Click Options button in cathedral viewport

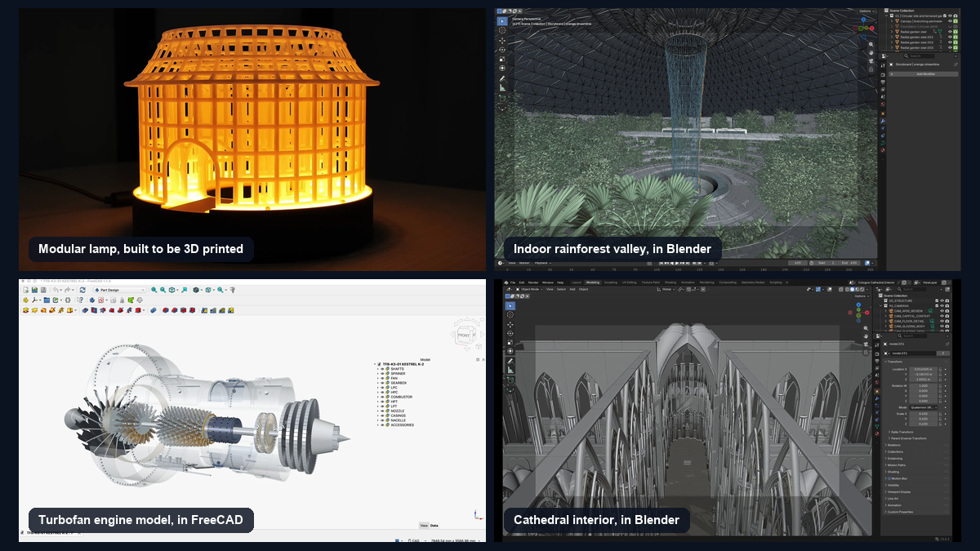[862, 296]
